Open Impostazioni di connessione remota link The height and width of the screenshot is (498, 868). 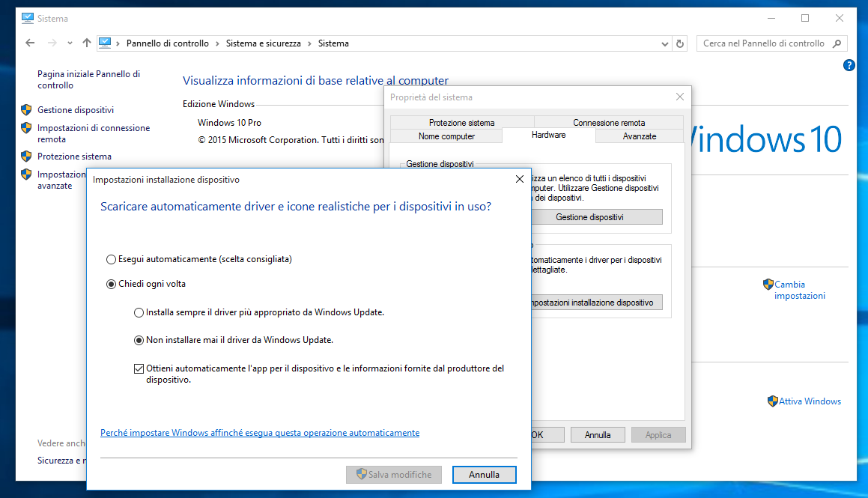pyautogui.click(x=94, y=133)
